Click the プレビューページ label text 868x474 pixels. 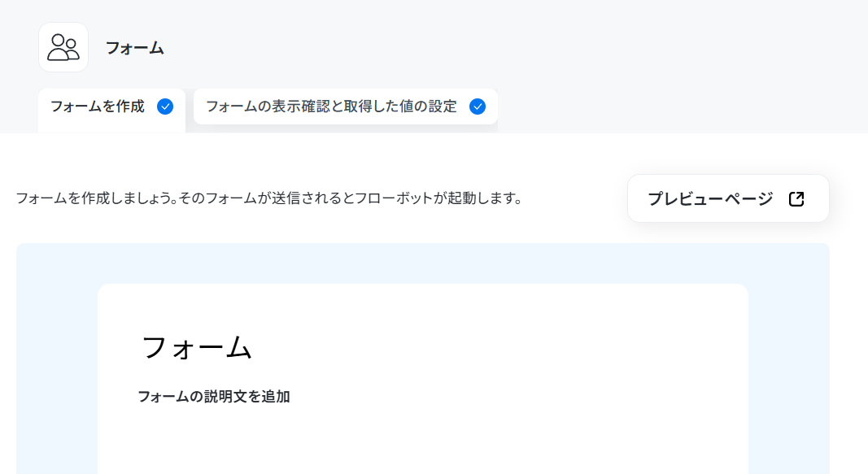point(710,198)
